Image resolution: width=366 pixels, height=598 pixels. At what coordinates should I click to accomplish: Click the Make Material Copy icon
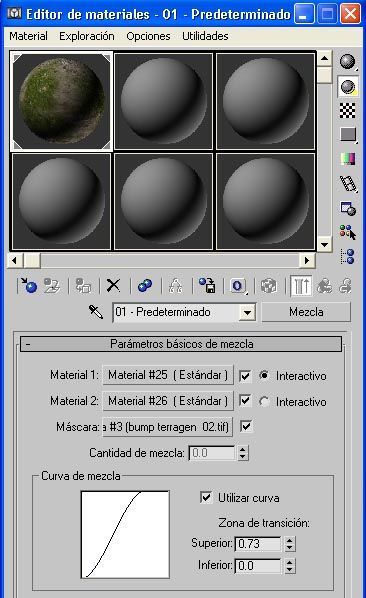point(145,285)
